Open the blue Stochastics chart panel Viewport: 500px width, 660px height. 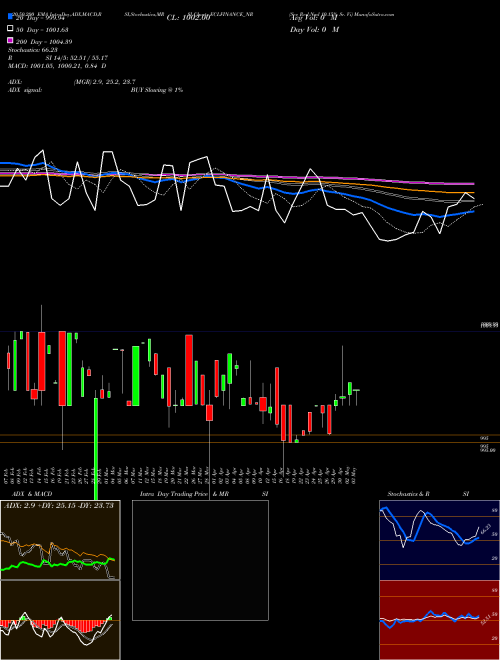439,540
